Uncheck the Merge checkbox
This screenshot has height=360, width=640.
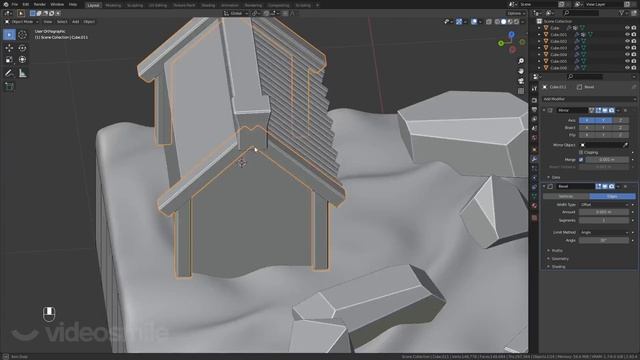(x=581, y=160)
